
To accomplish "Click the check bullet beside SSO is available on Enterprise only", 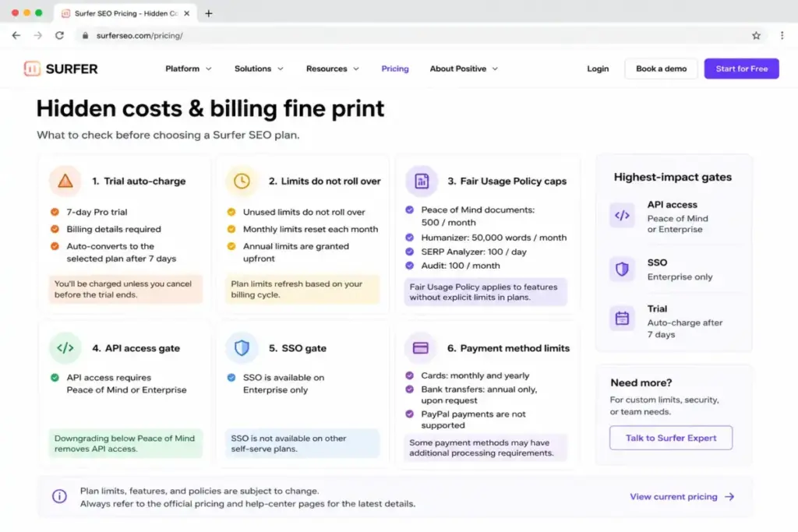I will 231,377.
